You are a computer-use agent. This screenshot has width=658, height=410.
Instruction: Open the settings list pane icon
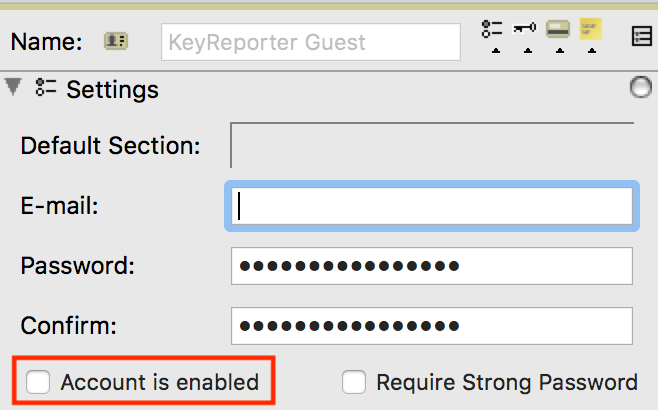[491, 29]
